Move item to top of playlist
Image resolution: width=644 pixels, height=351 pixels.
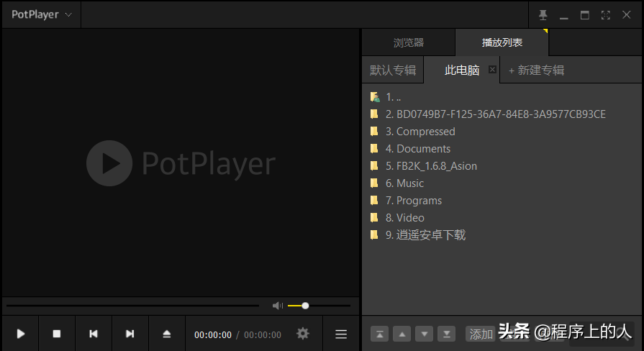pos(379,334)
